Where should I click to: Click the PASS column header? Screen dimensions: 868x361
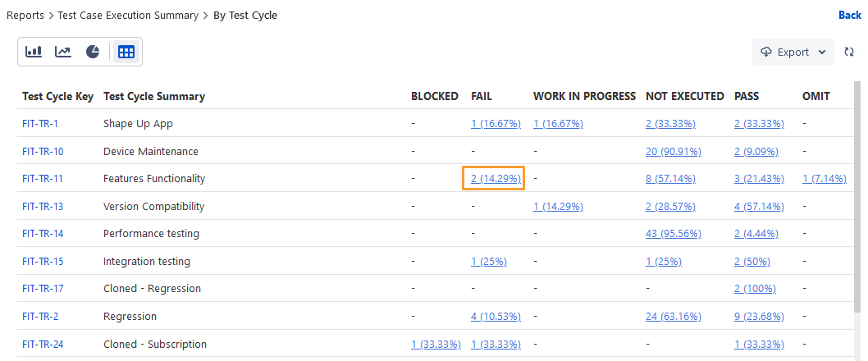[x=747, y=96]
